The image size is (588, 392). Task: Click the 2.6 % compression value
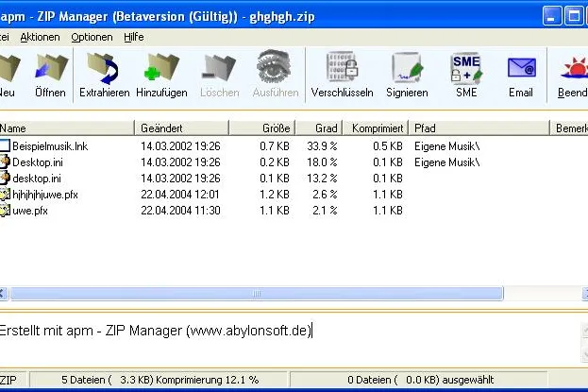click(x=325, y=195)
